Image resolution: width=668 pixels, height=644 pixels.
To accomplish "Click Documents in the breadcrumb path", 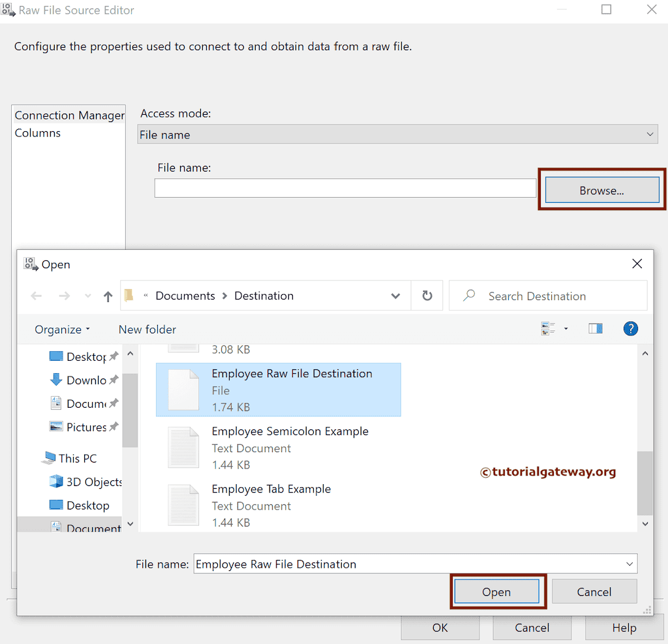I will click(x=185, y=296).
